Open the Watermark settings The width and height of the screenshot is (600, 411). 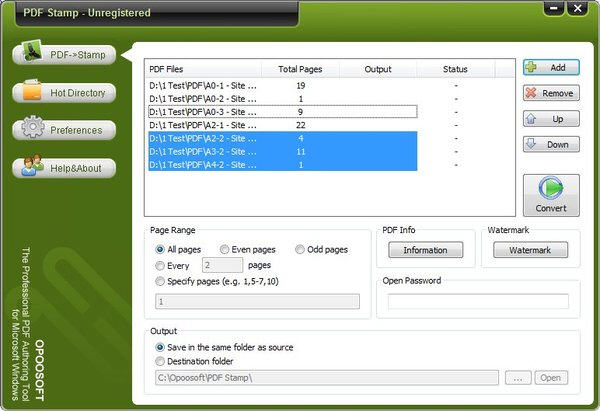tap(530, 250)
